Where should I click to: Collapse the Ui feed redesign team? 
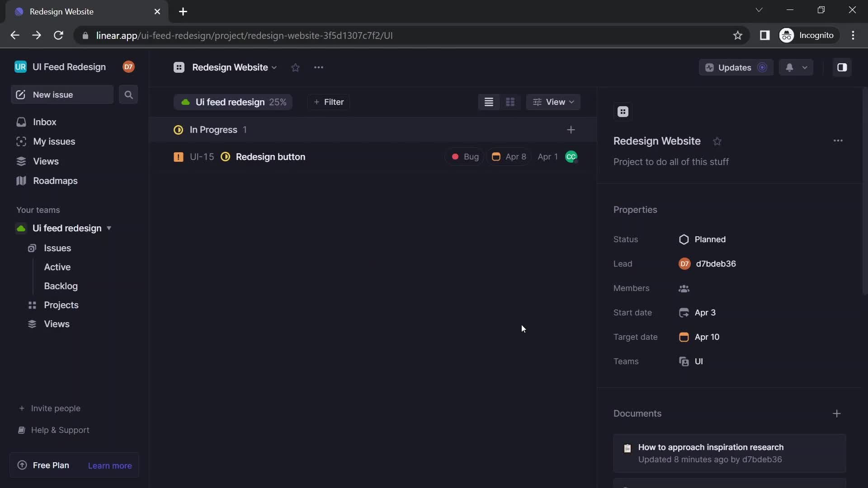109,228
